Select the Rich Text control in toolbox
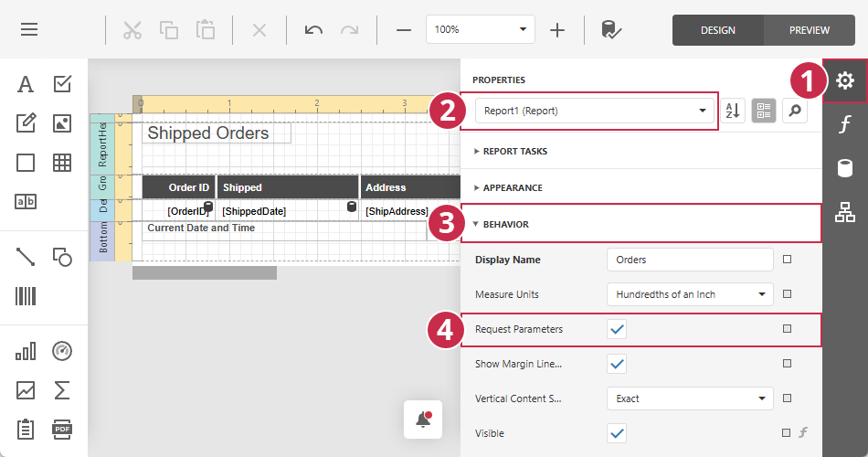 click(26, 123)
